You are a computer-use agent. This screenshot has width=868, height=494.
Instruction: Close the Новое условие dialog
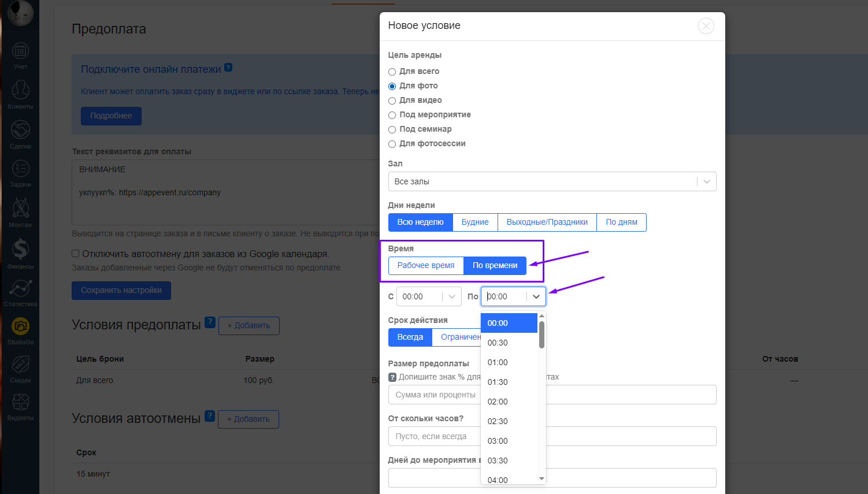(706, 26)
